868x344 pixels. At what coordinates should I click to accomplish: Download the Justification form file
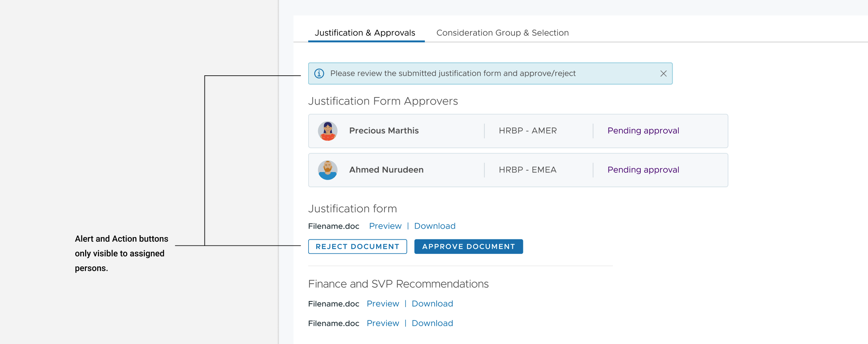click(434, 226)
